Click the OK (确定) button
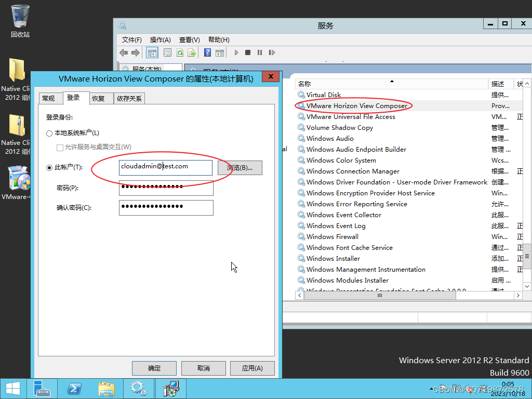532x399 pixels. click(154, 368)
